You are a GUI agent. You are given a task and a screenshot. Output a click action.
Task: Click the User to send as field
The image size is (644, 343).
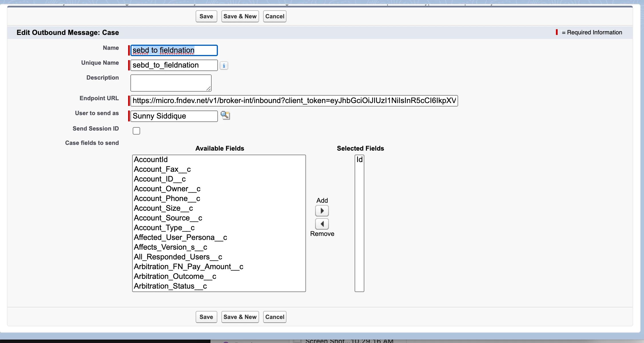pos(174,116)
